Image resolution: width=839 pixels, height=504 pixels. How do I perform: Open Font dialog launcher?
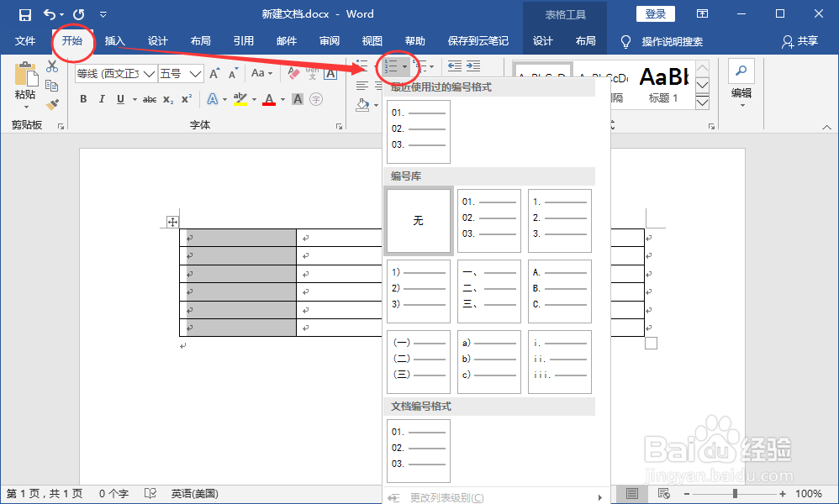pyautogui.click(x=339, y=127)
